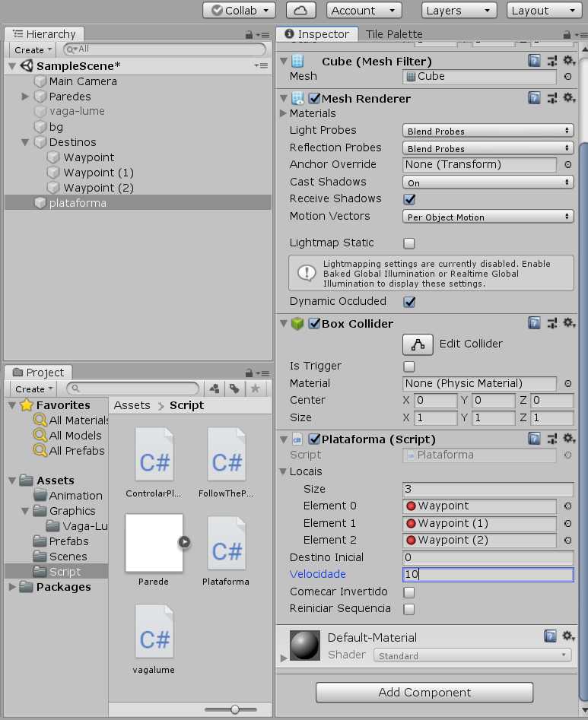This screenshot has width=588, height=720.
Task: Expand the Materials foldout
Action: pos(283,113)
